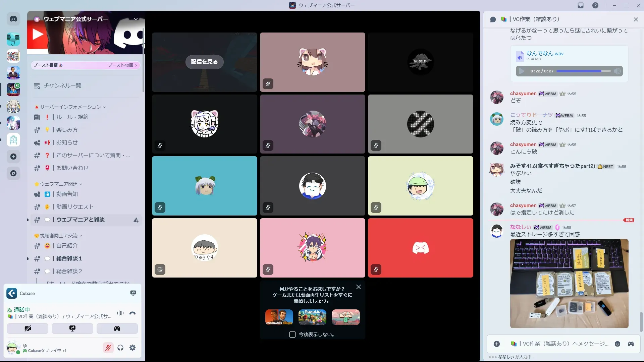The height and width of the screenshot is (362, 644).
Task: Expand the ウェブマニア公式サーバー server menu
Action: [136, 19]
